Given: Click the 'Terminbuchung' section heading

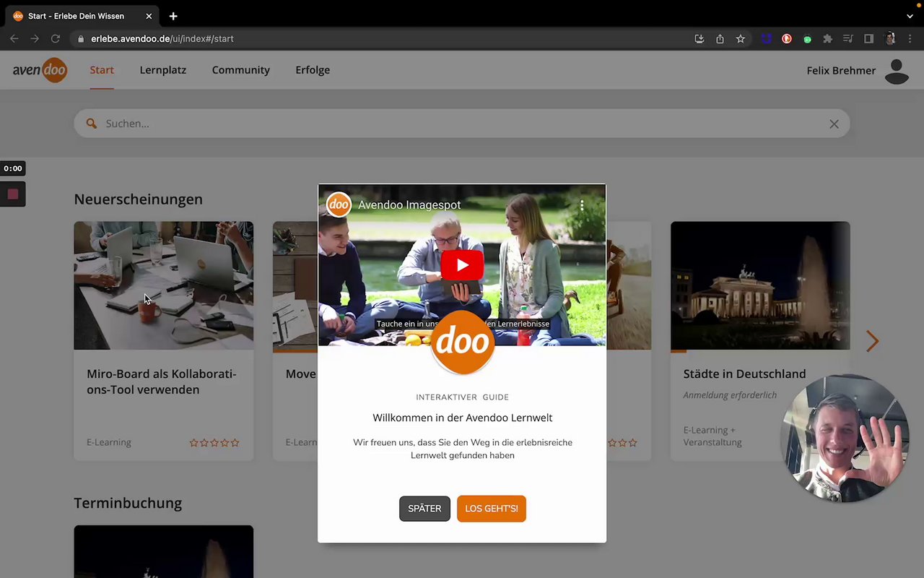Looking at the screenshot, I should [x=128, y=503].
